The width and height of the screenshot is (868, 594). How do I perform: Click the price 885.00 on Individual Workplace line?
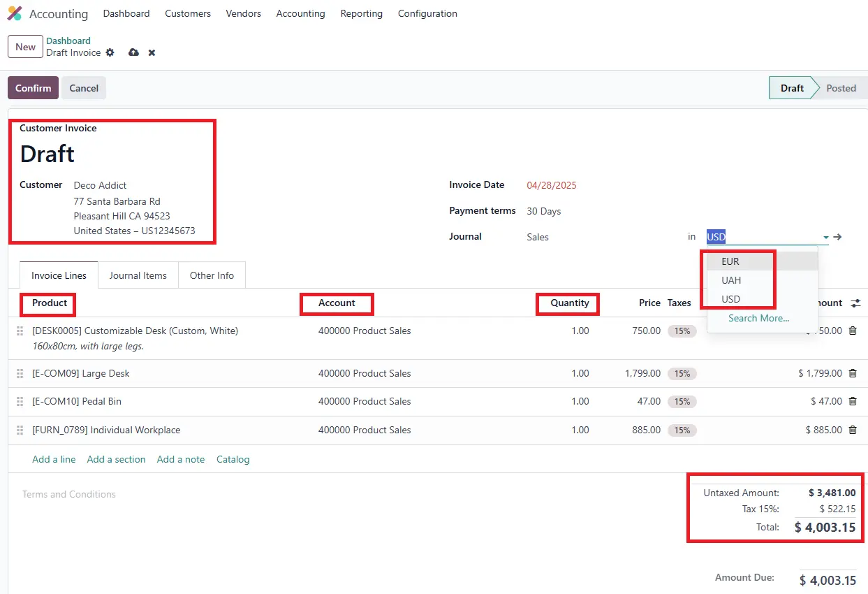pyautogui.click(x=646, y=430)
